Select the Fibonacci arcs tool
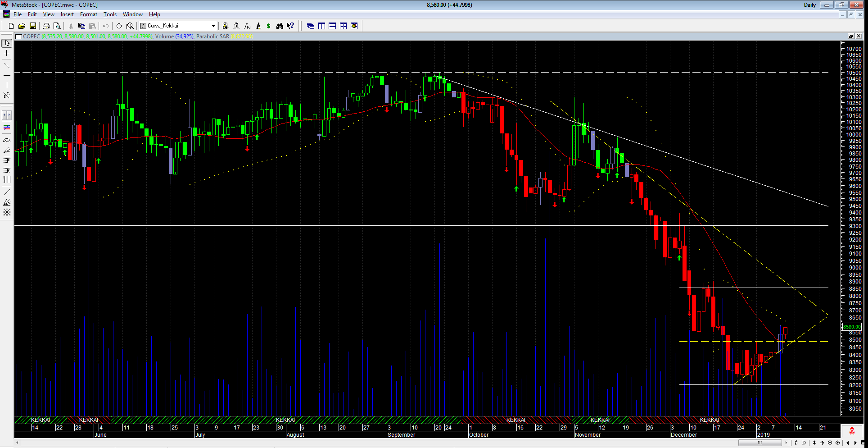This screenshot has height=448, width=868. click(x=7, y=140)
